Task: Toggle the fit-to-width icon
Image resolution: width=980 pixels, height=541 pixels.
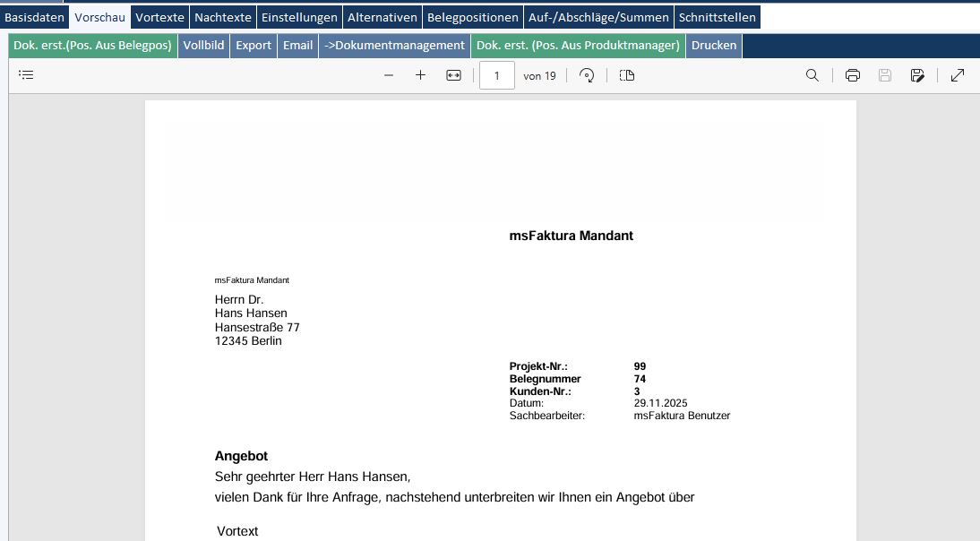Action: tap(453, 75)
